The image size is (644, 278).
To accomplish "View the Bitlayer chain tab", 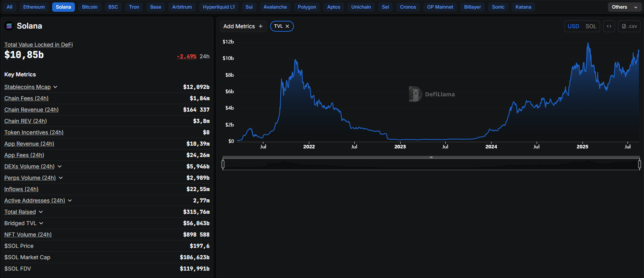I will 473,7.
